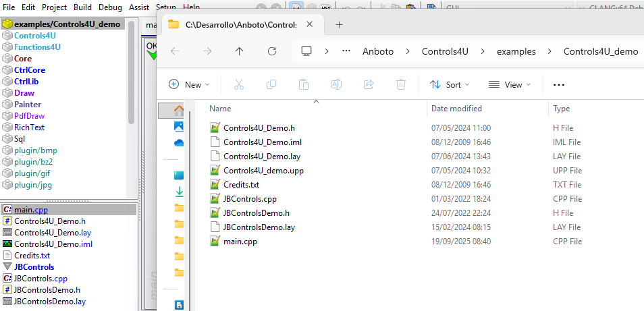Open the Build menu
The width and height of the screenshot is (644, 311).
[x=83, y=7]
